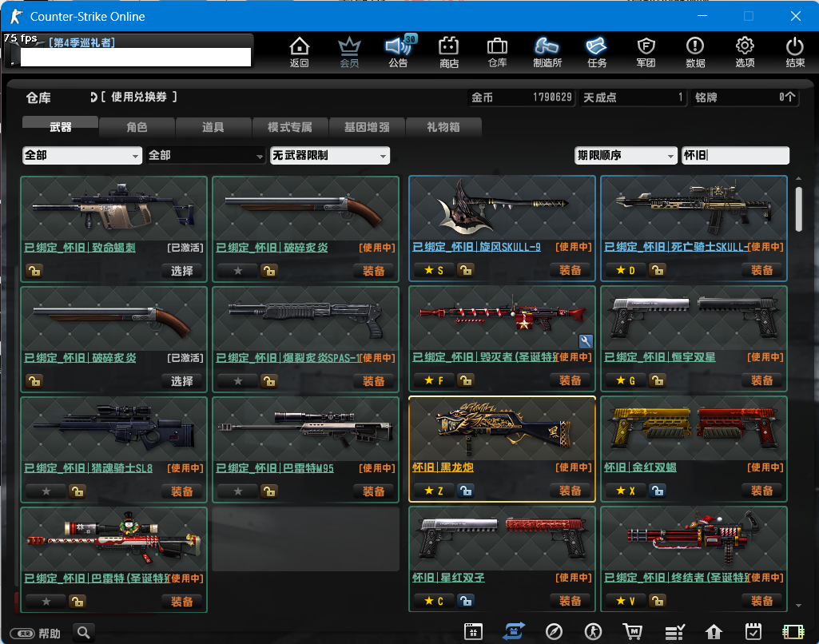Click the scrollbar up arrow of the weapon list
This screenshot has height=644, width=819.
tap(798, 179)
